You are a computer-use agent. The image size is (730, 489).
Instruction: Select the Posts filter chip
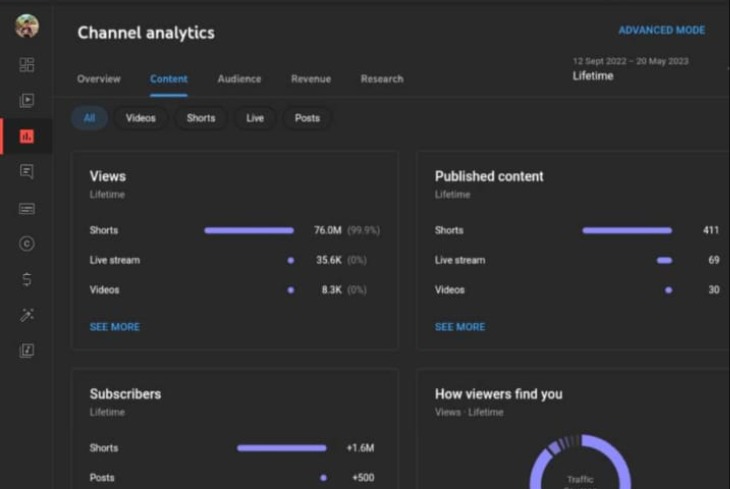pyautogui.click(x=307, y=118)
